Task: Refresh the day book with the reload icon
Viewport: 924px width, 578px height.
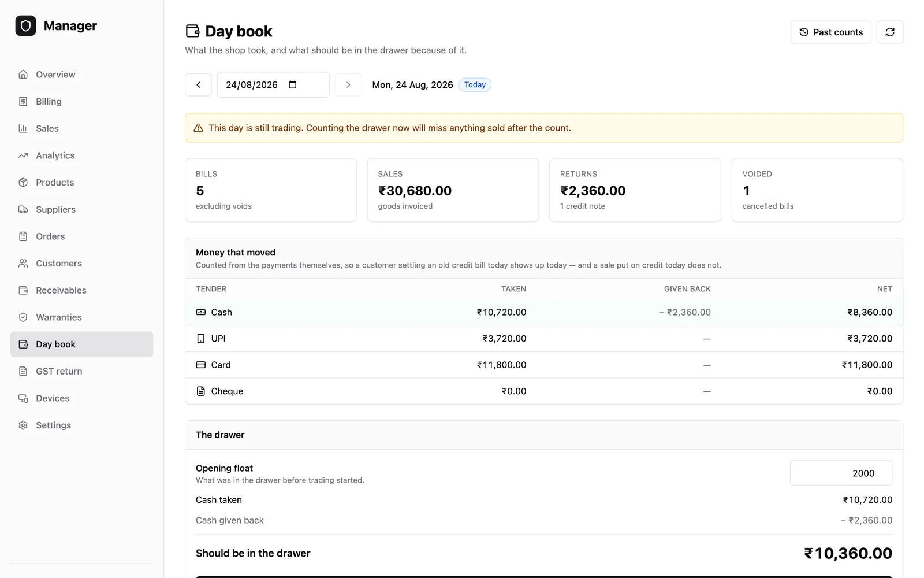Action: click(x=890, y=32)
